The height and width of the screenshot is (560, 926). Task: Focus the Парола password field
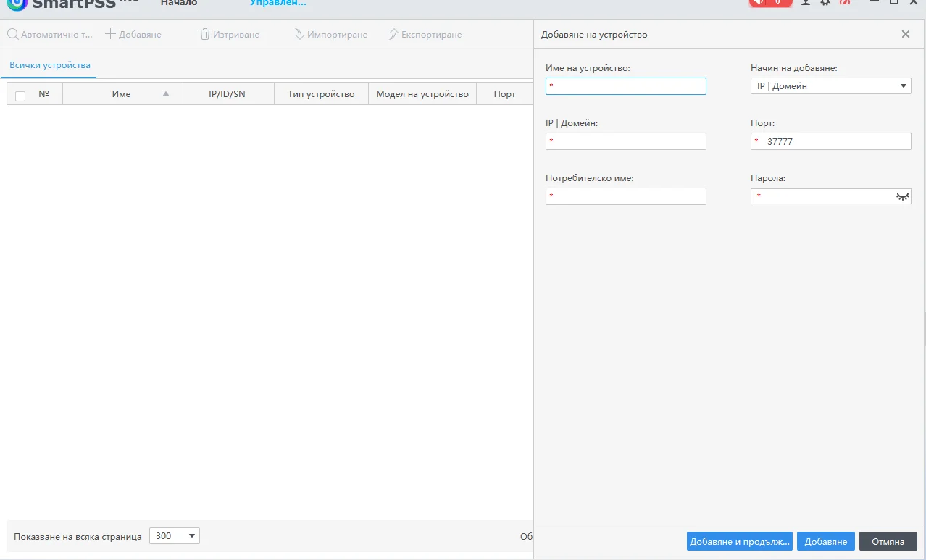tap(830, 196)
